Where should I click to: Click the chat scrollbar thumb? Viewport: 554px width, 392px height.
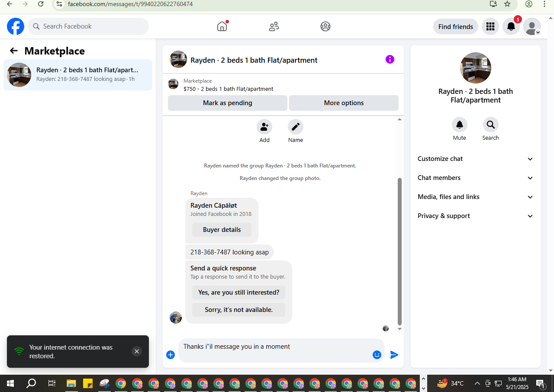[x=399, y=251]
